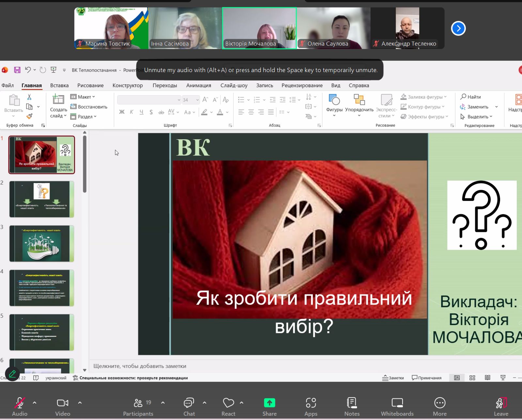This screenshot has height=420, width=522.
Task: Expand the Макет layout dropdown
Action: tap(83, 97)
